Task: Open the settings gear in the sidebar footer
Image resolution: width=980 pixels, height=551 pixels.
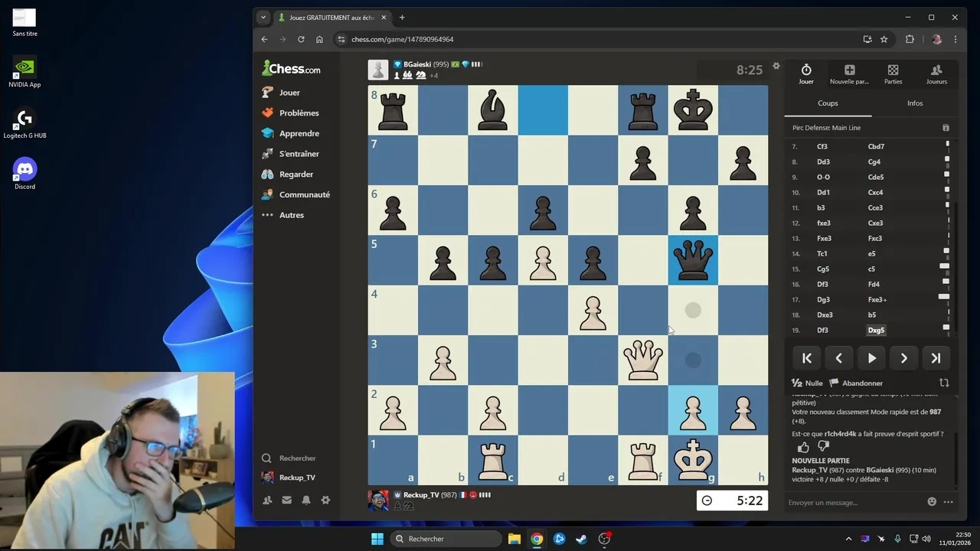Action: click(x=325, y=500)
